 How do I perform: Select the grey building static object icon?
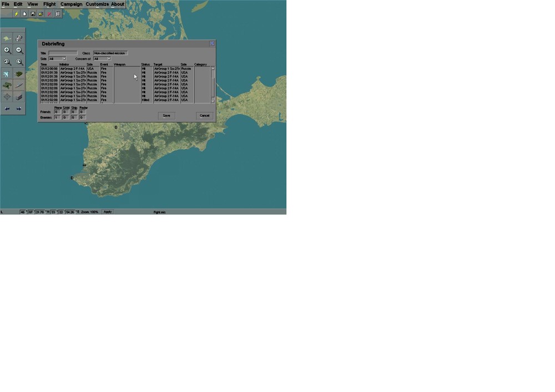(19, 96)
